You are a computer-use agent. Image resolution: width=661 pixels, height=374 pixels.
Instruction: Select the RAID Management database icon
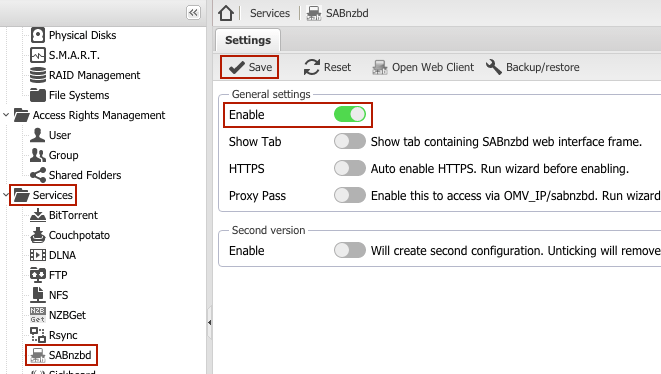click(x=38, y=75)
